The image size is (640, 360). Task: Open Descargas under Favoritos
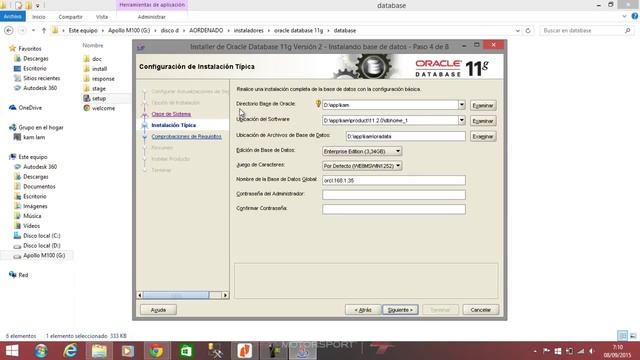tap(36, 58)
